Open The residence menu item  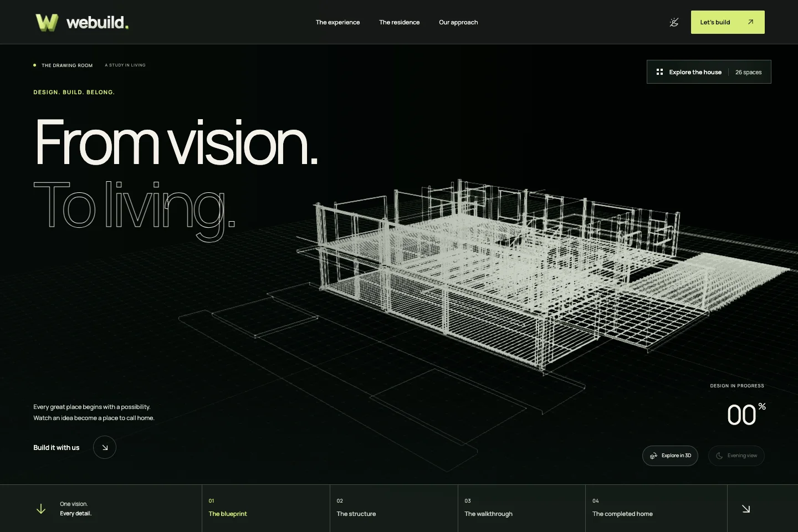(x=399, y=22)
